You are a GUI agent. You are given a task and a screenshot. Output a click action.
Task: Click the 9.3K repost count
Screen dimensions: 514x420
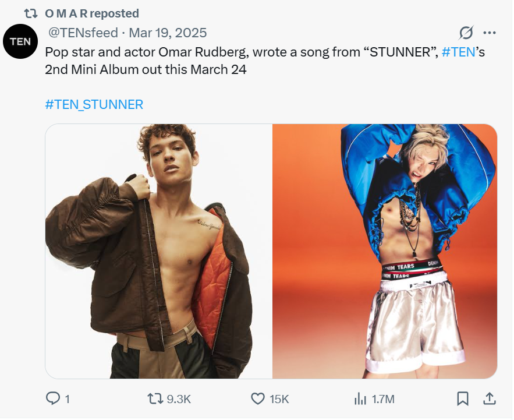coord(179,399)
